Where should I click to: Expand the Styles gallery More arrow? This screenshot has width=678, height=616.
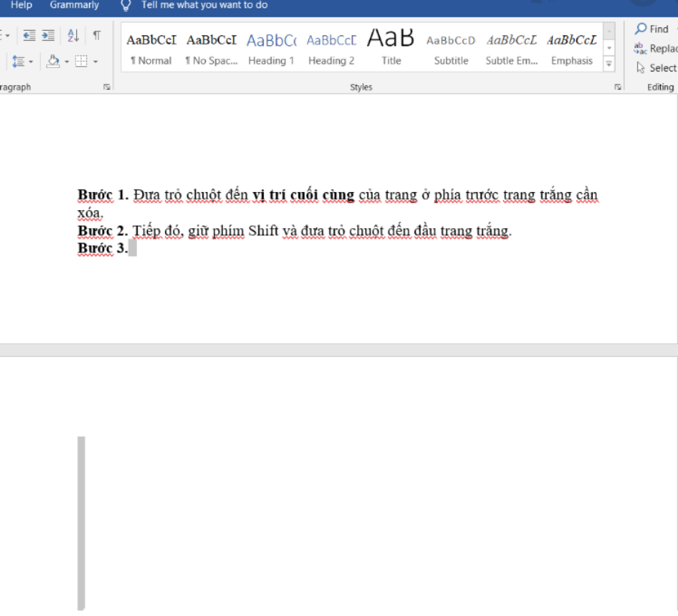pyautogui.click(x=609, y=64)
